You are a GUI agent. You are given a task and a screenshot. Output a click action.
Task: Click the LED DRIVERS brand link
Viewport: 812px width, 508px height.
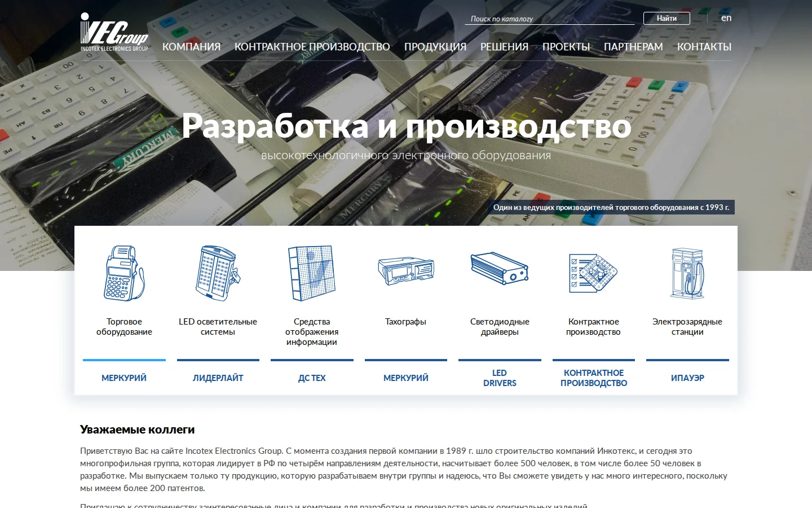(500, 378)
